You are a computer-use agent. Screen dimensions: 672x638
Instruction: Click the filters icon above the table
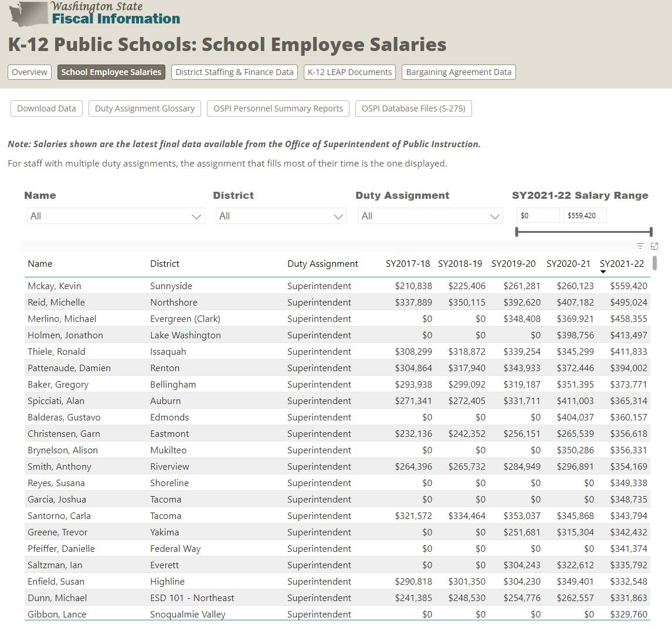[x=640, y=246]
